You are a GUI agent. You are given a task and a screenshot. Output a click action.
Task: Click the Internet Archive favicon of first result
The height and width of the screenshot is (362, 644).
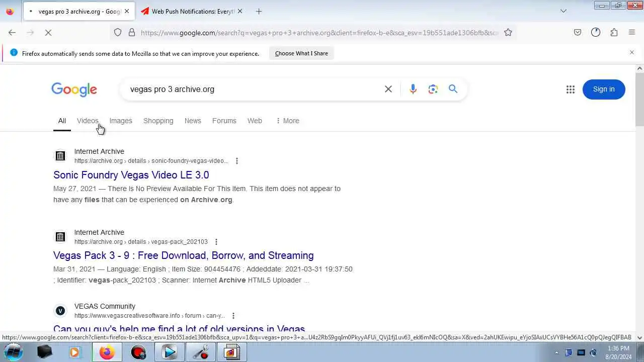click(x=60, y=156)
